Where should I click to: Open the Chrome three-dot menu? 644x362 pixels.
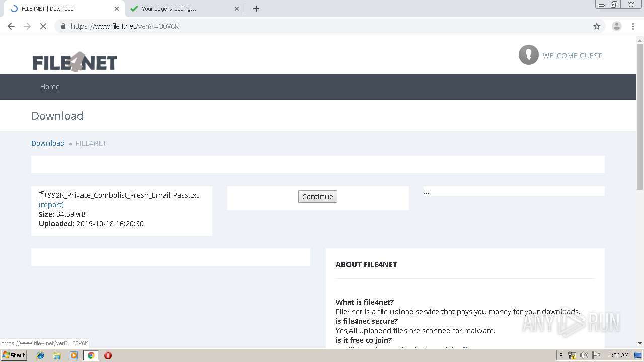tap(633, 26)
